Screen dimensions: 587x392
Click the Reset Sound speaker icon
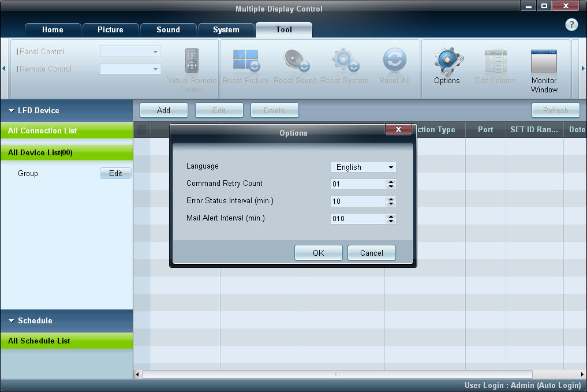click(x=296, y=60)
